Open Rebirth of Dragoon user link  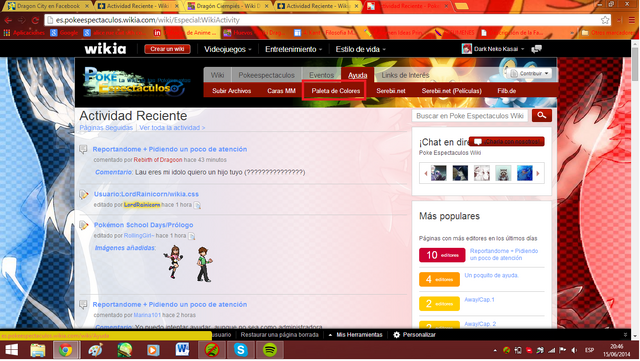point(158,160)
